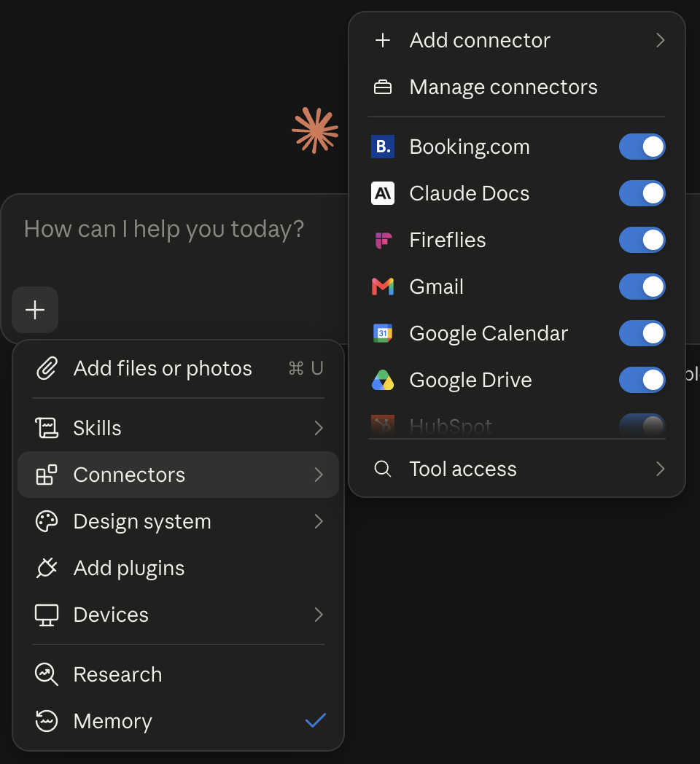This screenshot has height=764, width=700.
Task: Click the Connectors menu label
Action: coord(129,475)
